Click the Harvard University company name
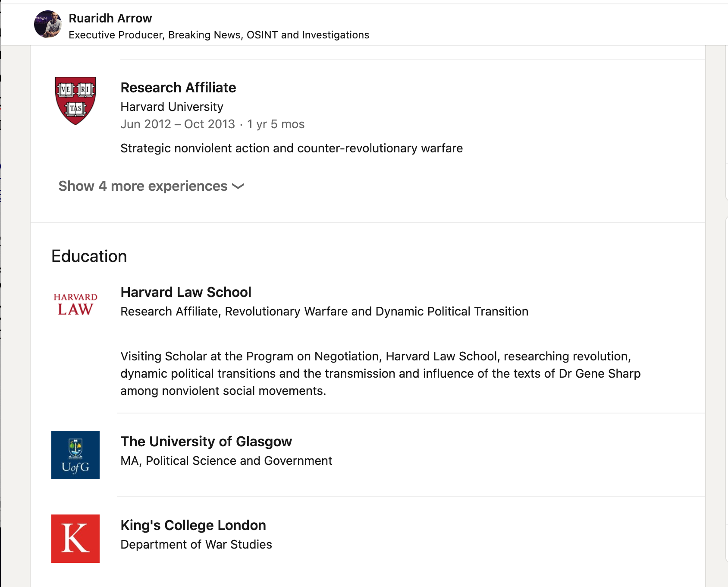Viewport: 728px width, 587px height. tap(172, 107)
